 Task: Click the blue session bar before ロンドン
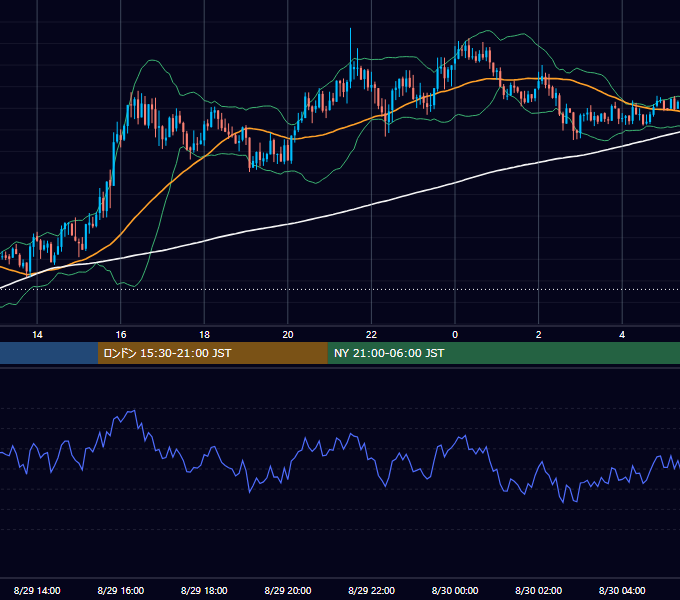tap(49, 353)
